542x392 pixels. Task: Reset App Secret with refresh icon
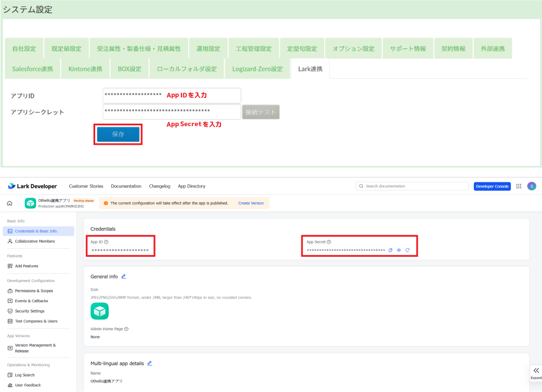tap(408, 250)
